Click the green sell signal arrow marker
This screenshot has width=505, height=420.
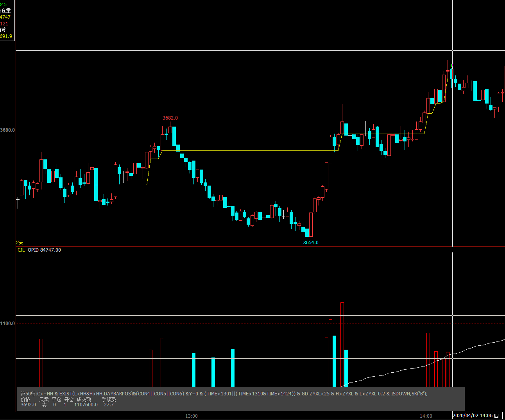(451, 66)
